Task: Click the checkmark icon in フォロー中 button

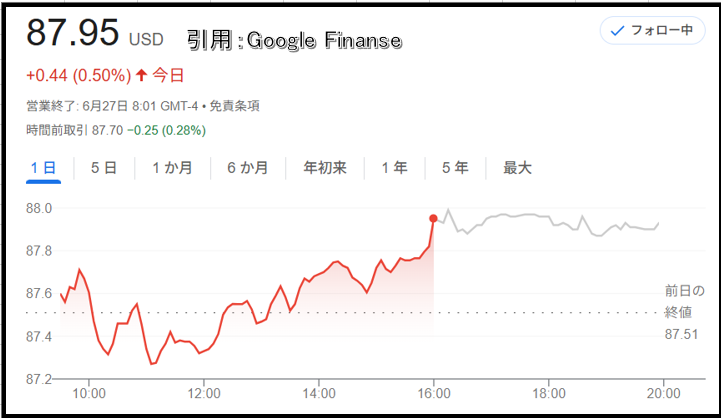Action: click(617, 30)
